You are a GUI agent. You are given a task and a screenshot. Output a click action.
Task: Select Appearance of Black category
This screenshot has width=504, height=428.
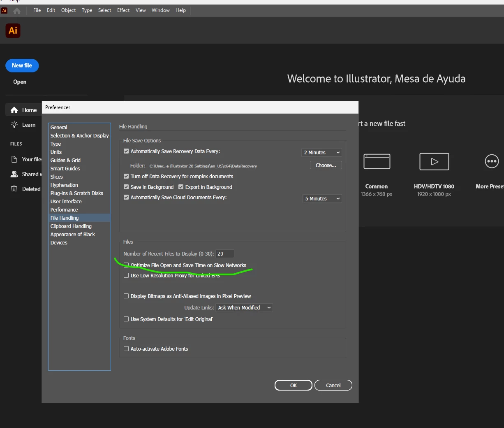point(79,234)
